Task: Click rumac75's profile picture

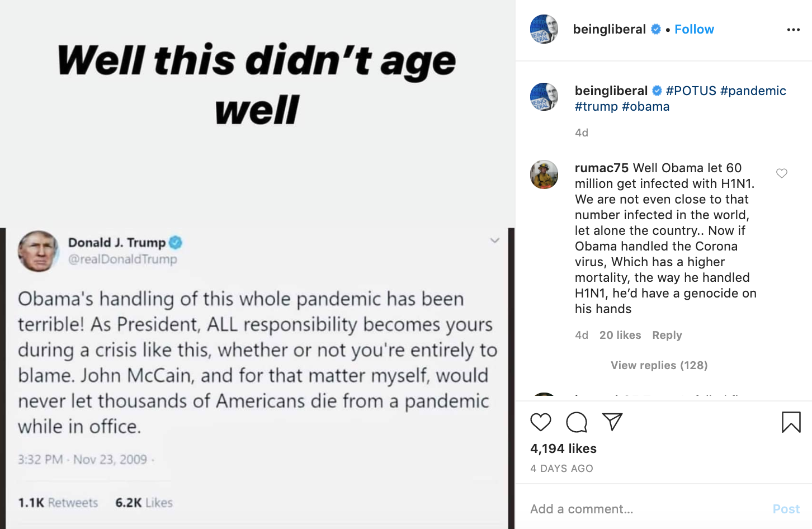Action: tap(544, 174)
